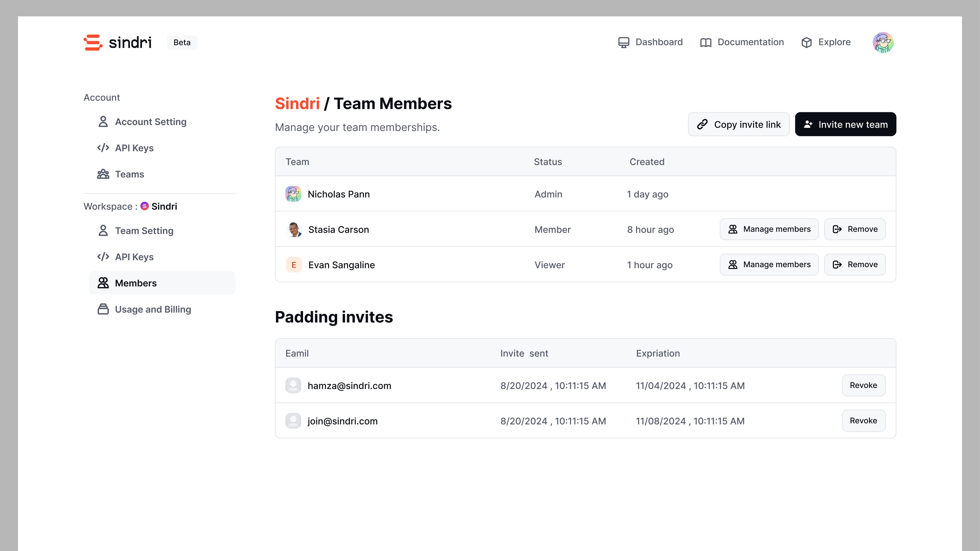Click the Beta badge next to logo
The width and height of the screenshot is (980, 551).
click(182, 43)
